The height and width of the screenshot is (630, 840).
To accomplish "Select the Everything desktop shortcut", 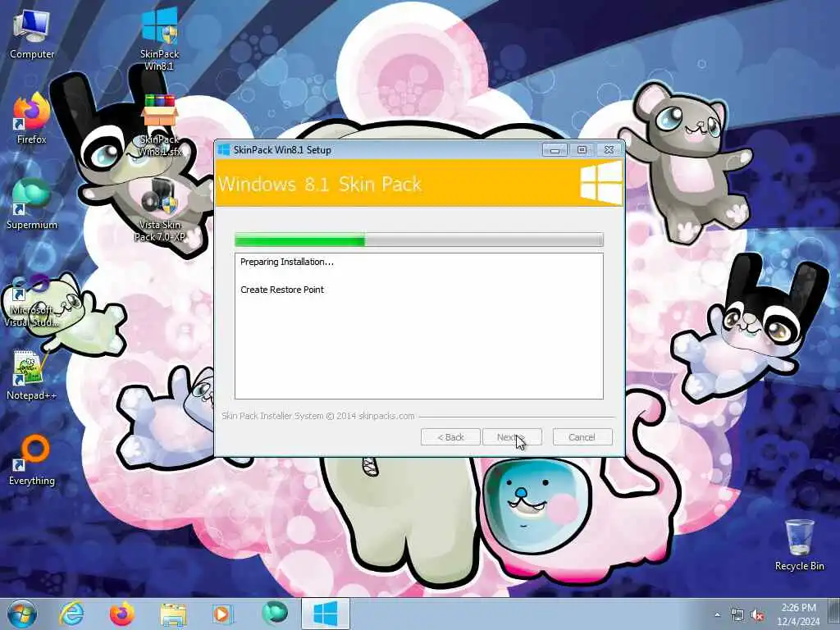I will (32, 461).
